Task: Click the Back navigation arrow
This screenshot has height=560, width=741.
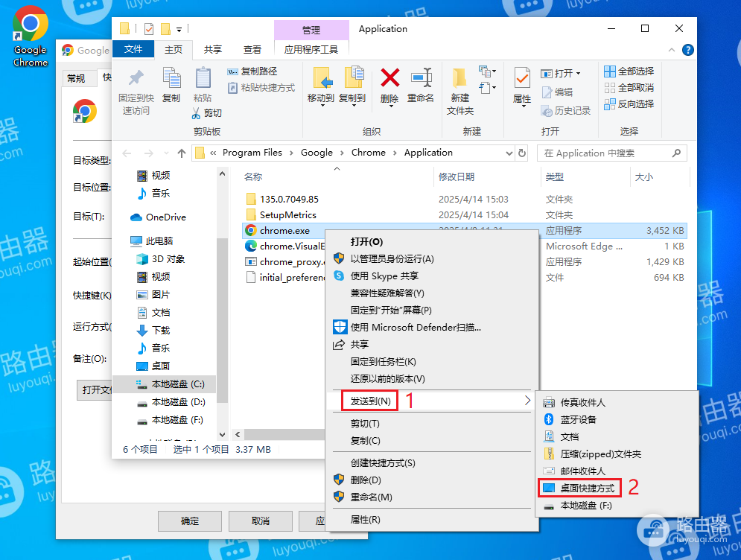Action: pos(127,153)
